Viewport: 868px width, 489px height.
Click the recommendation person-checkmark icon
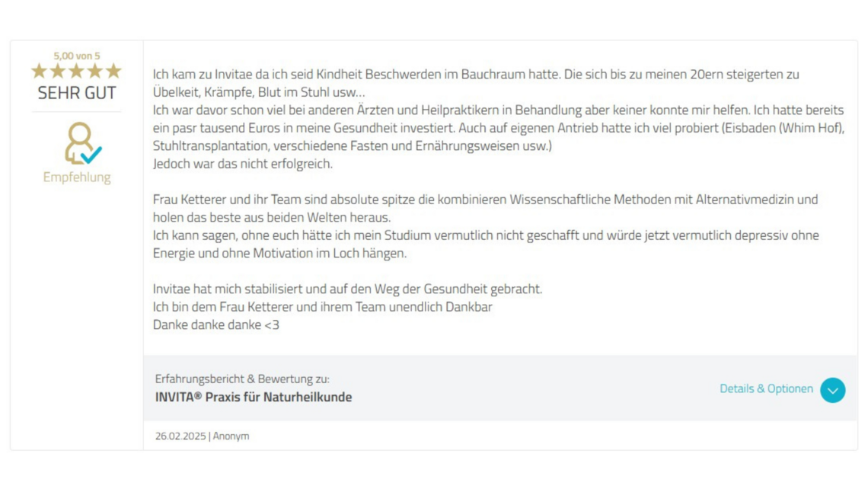pyautogui.click(x=81, y=144)
